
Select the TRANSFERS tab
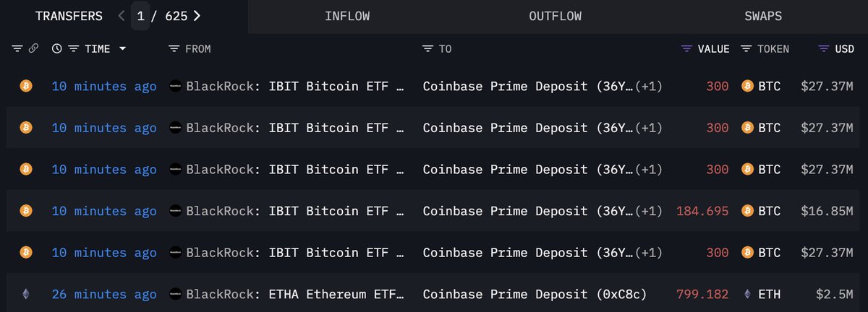tap(69, 16)
